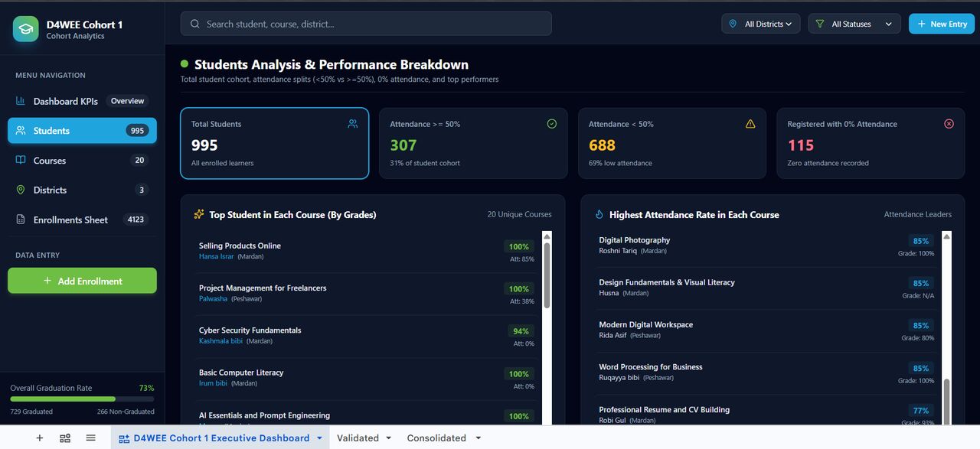
Task: Open the Districts menu item
Action: coord(82,190)
